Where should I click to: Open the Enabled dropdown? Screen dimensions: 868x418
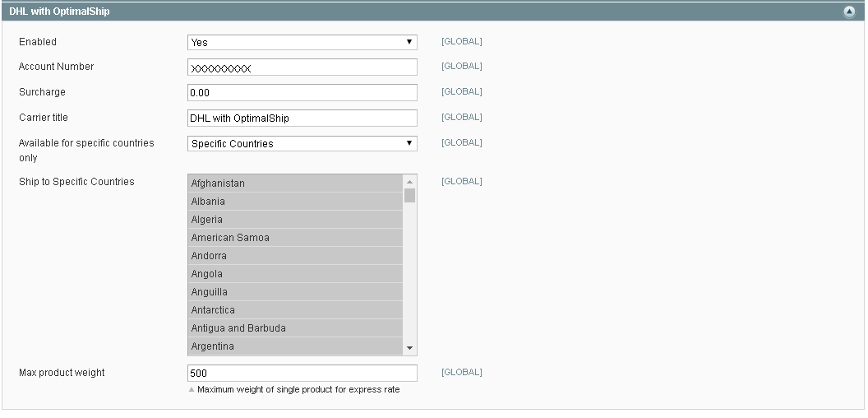pyautogui.click(x=302, y=42)
